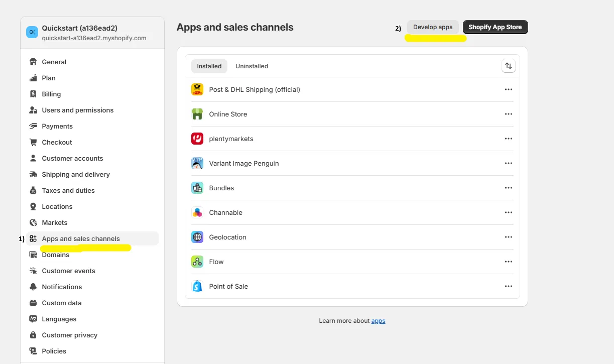Click the Locations pin icon
This screenshot has width=614, height=364.
point(33,206)
